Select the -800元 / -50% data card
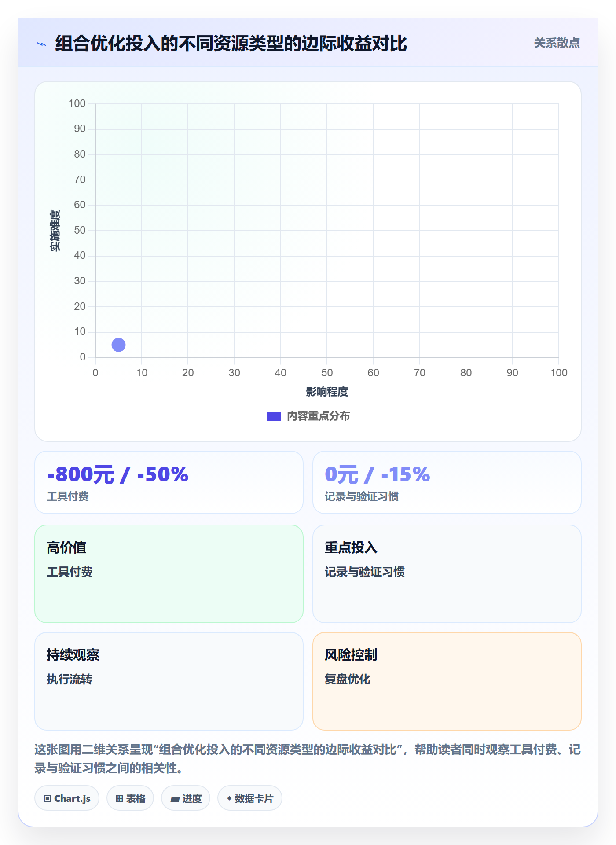The width and height of the screenshot is (616, 845). coord(169,482)
